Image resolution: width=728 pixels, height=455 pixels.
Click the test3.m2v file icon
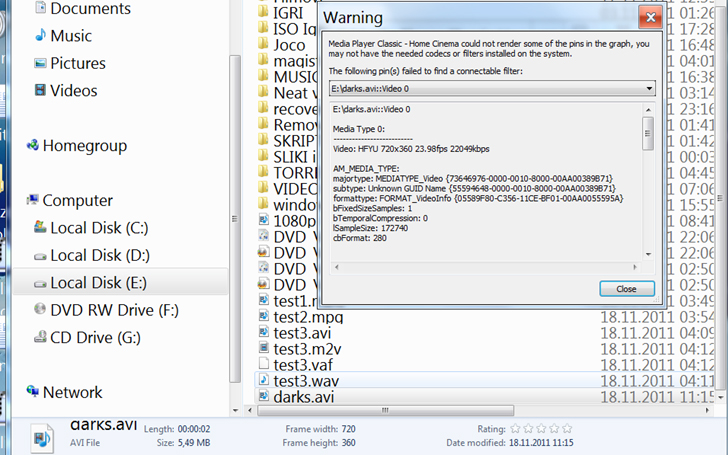click(x=263, y=347)
